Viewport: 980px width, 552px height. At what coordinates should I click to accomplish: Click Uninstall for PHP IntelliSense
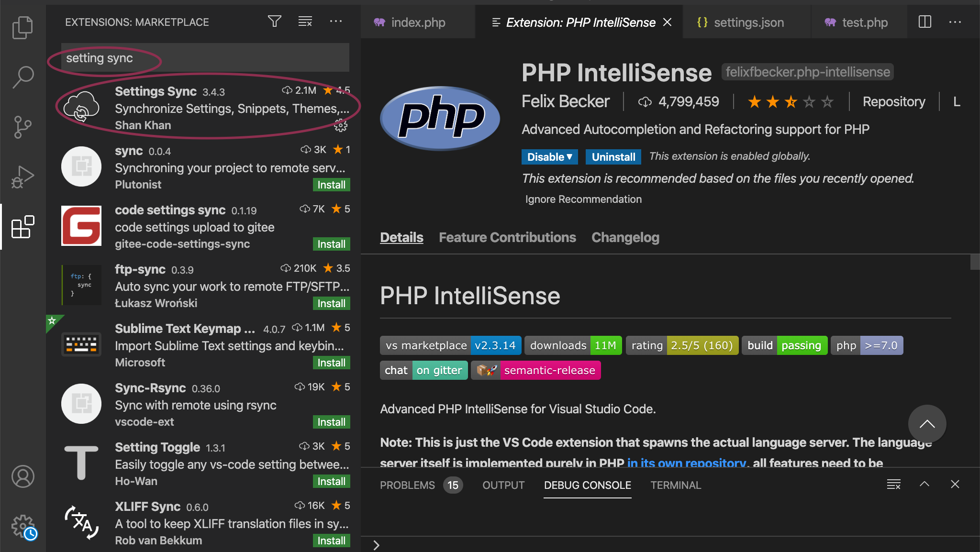click(613, 157)
